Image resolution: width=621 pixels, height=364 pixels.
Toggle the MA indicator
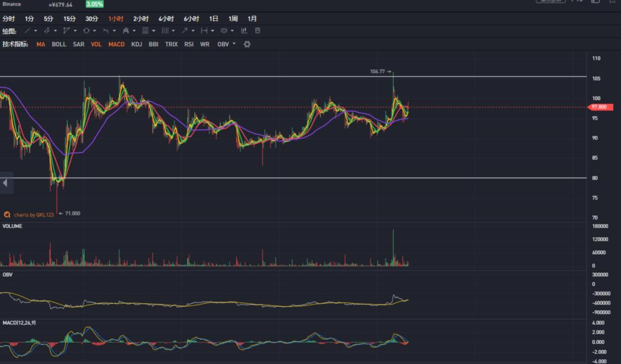click(41, 44)
